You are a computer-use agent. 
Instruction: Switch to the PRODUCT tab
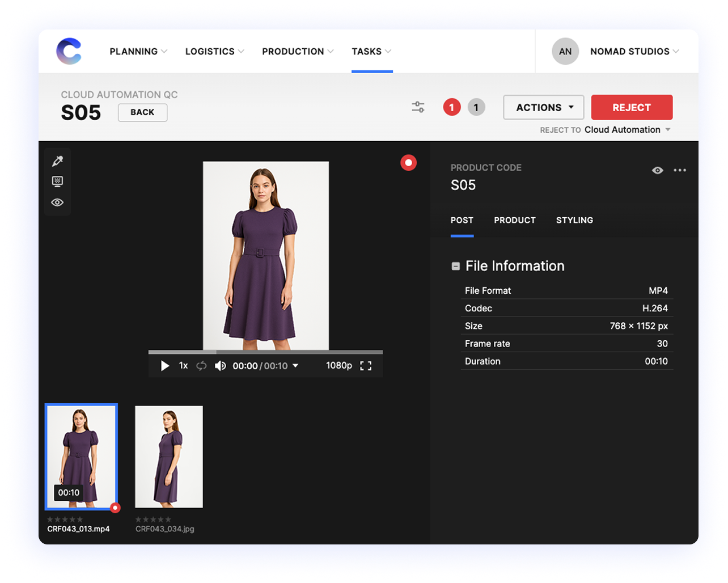(514, 220)
